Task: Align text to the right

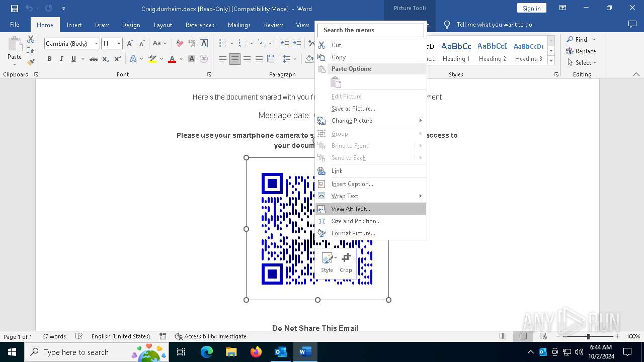Action: pyautogui.click(x=247, y=59)
